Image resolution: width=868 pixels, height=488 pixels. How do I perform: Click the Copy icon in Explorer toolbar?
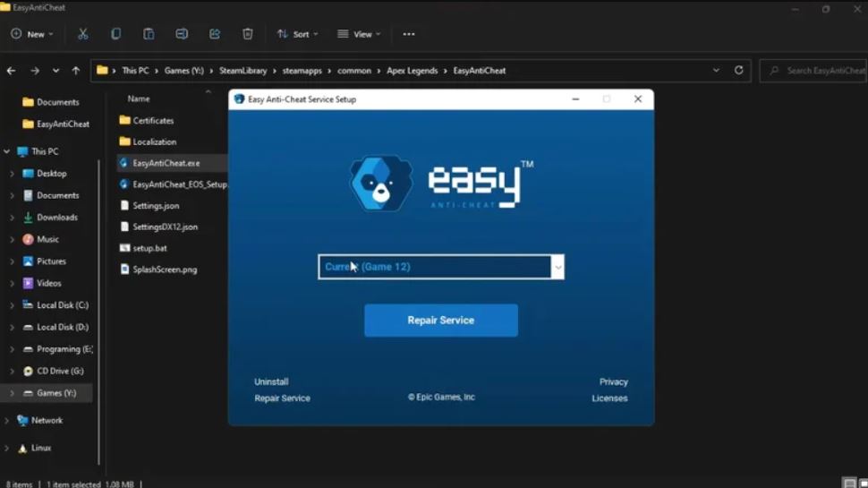point(115,34)
